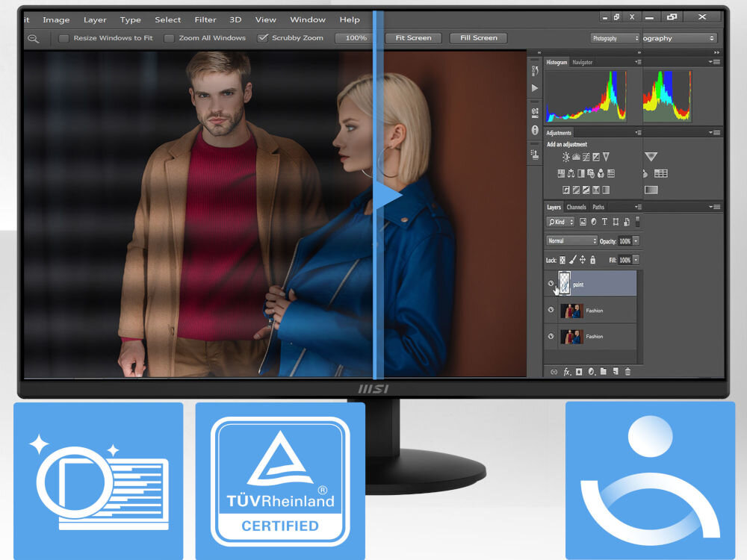
Task: Click the Fit Screen button
Action: tap(413, 38)
